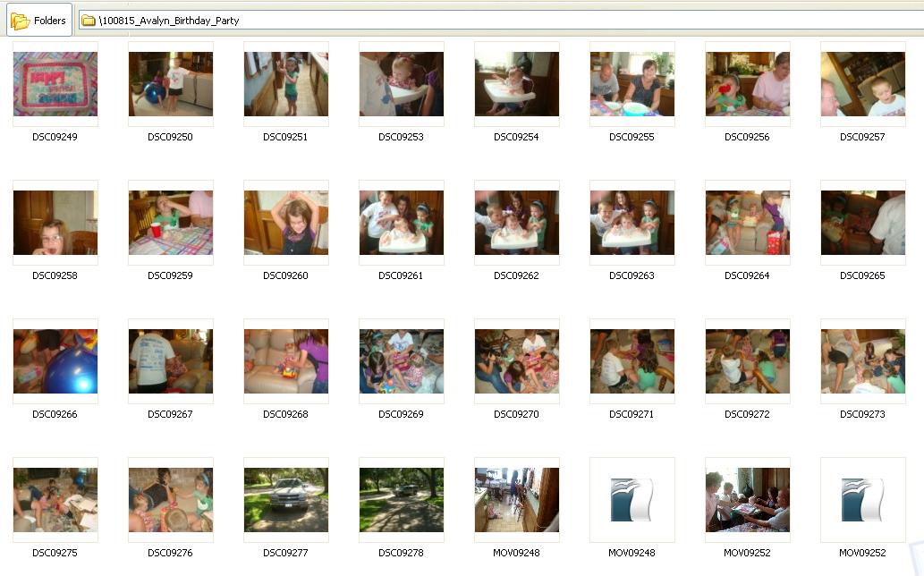This screenshot has height=576, width=924.
Task: Click the file name DSC09263
Action: (632, 275)
